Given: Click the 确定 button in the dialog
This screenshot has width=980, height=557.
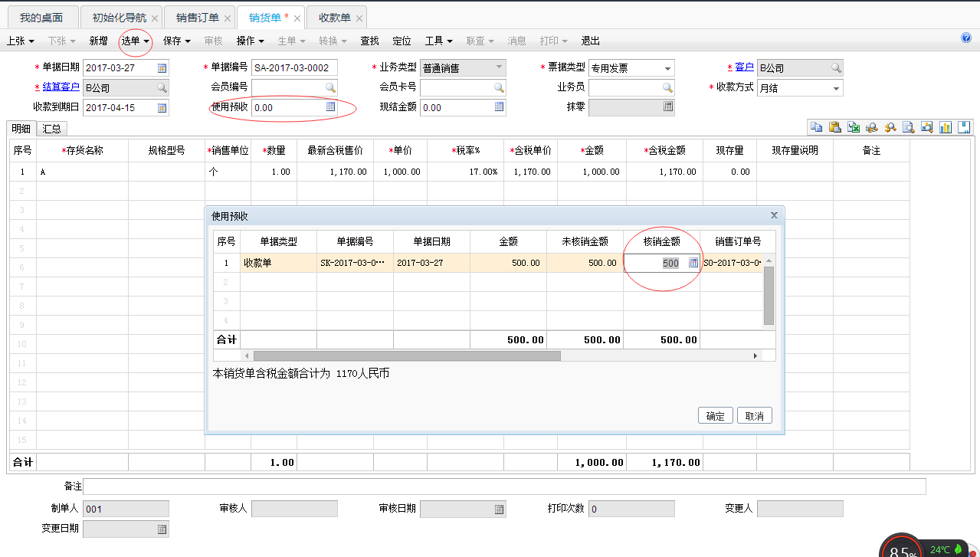Looking at the screenshot, I should 715,416.
